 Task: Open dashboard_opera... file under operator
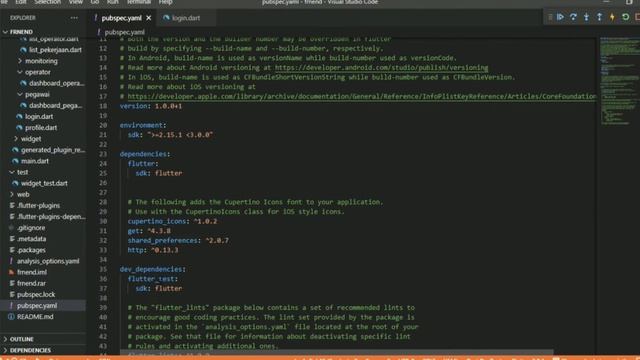pos(56,83)
